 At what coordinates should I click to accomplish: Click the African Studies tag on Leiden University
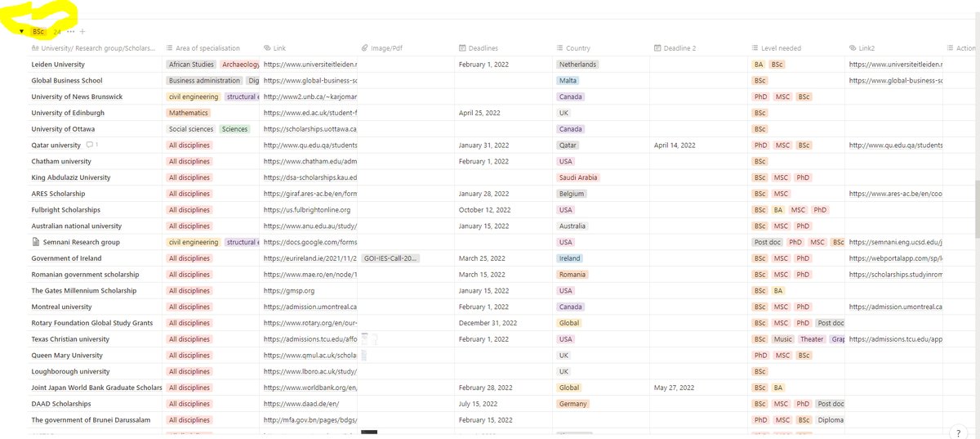pyautogui.click(x=191, y=64)
